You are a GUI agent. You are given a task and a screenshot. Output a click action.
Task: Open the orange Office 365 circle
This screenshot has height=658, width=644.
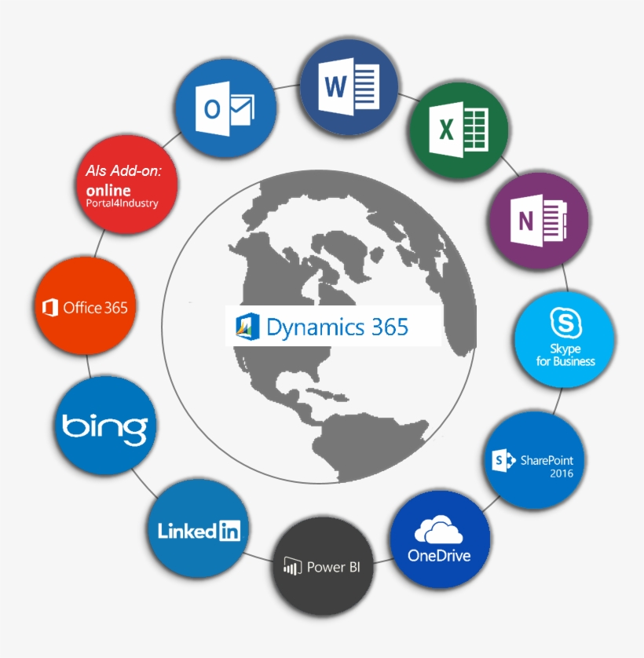point(86,308)
